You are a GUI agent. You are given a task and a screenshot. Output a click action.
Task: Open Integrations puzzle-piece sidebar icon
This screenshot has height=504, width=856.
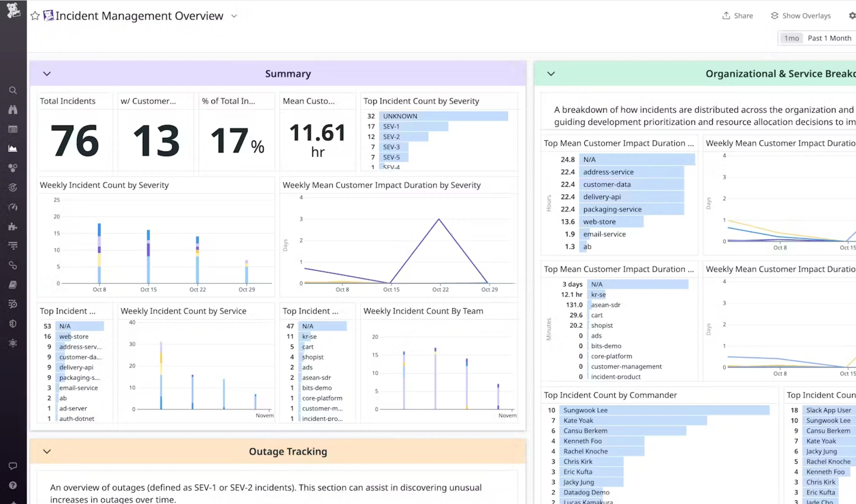(13, 227)
